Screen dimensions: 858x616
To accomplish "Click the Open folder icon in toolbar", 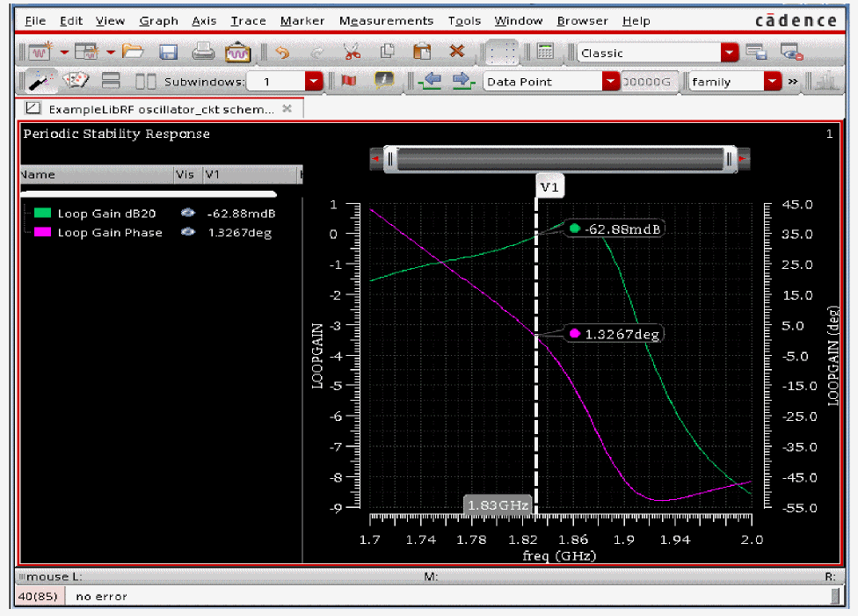I will tap(133, 52).
